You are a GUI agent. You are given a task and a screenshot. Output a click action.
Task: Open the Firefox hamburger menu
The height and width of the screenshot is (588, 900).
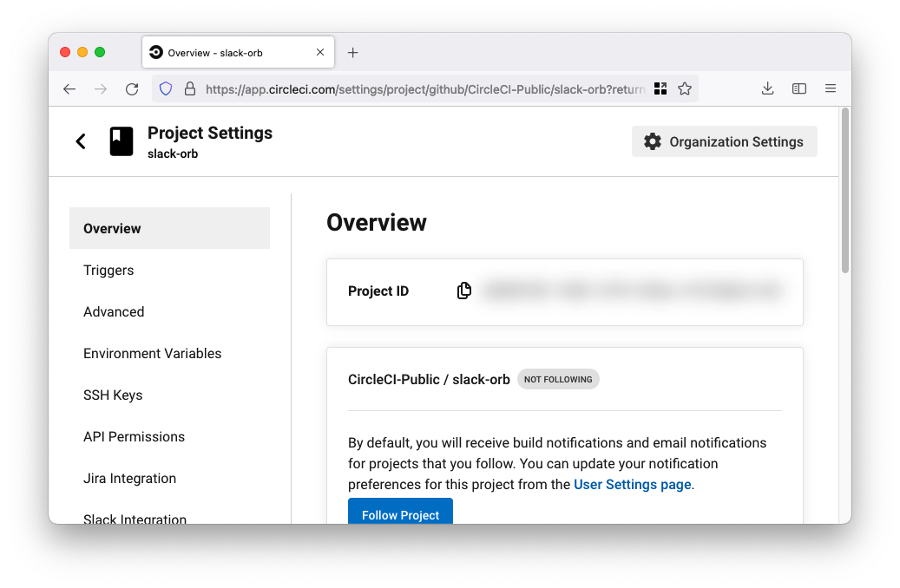(830, 88)
